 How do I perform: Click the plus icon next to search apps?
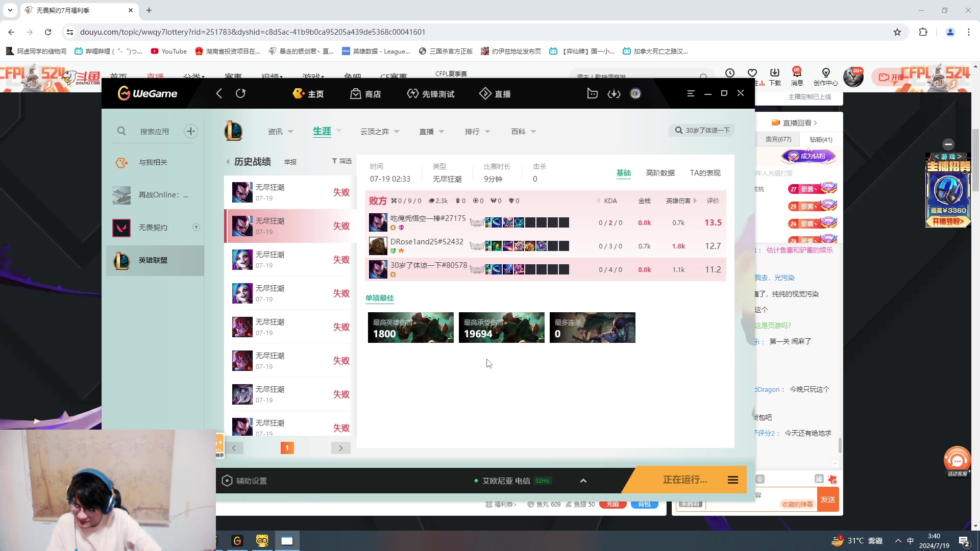tap(190, 131)
